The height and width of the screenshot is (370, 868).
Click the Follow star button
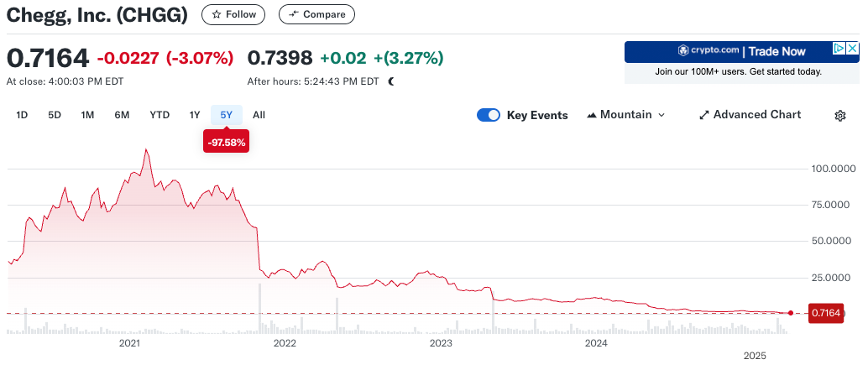coord(233,14)
